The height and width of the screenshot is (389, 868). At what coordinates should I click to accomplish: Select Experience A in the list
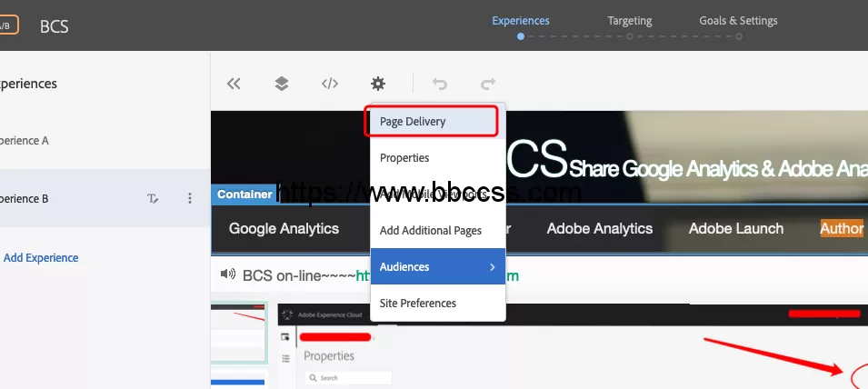[105, 141]
